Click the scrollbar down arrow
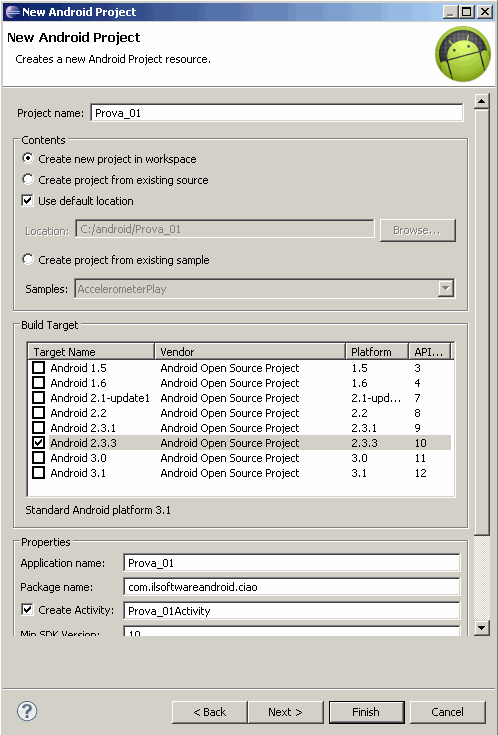 point(482,628)
